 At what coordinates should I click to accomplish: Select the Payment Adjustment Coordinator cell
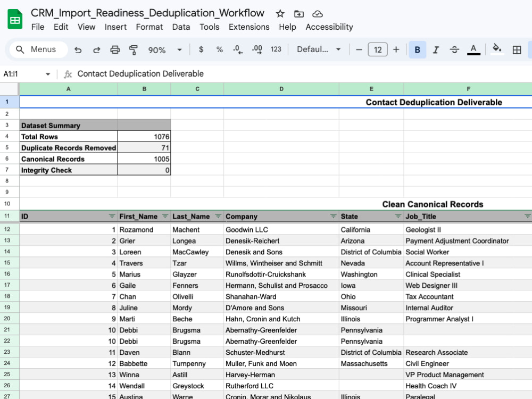(468, 241)
